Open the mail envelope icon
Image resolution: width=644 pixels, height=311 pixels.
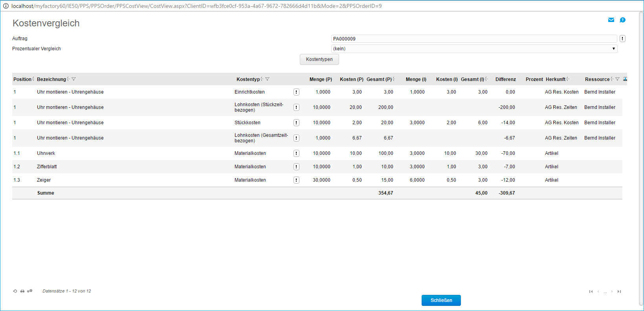[x=611, y=20]
